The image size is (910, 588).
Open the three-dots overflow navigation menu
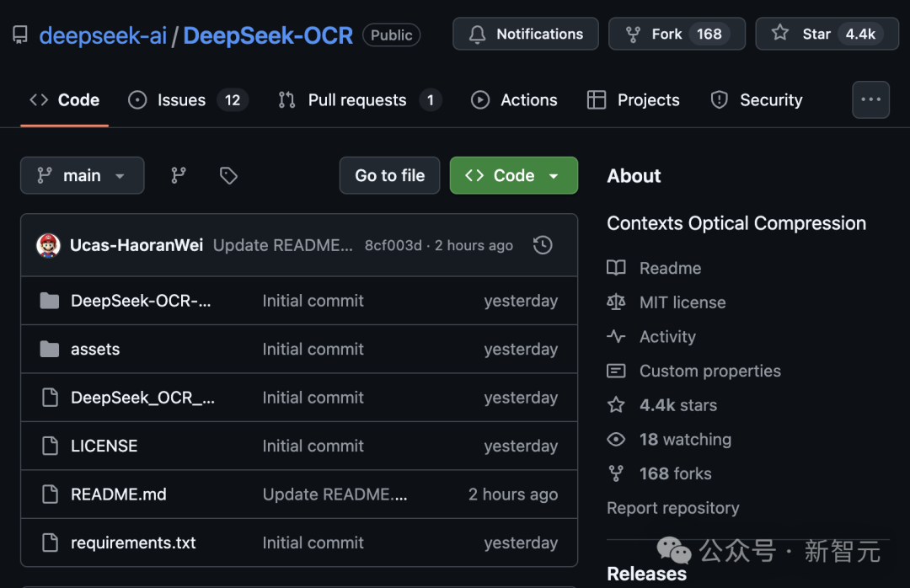[870, 100]
